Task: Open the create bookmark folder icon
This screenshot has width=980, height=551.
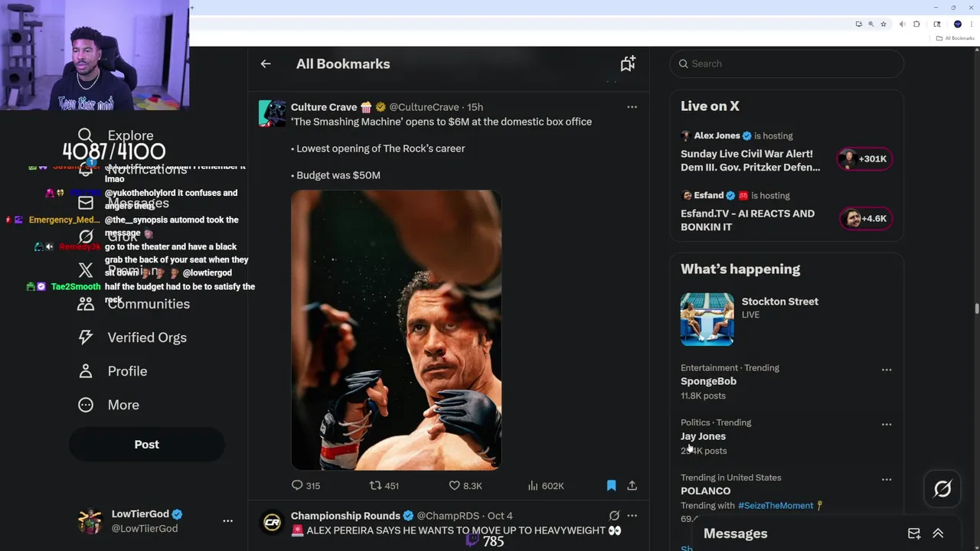Action: pos(628,64)
